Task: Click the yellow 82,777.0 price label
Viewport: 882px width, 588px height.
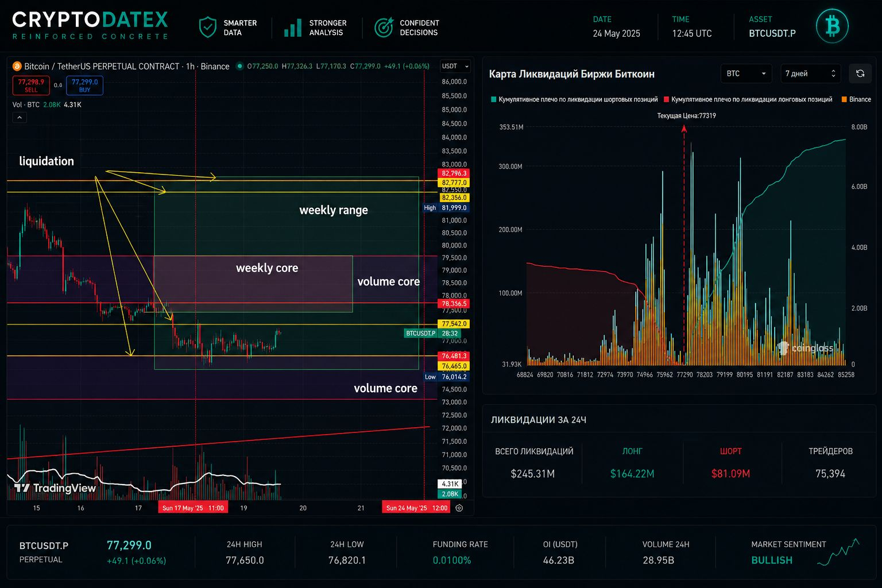Action: [x=454, y=183]
